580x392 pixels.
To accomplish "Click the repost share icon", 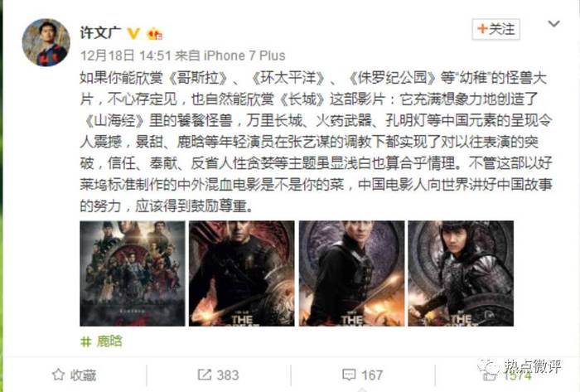I will [204, 375].
